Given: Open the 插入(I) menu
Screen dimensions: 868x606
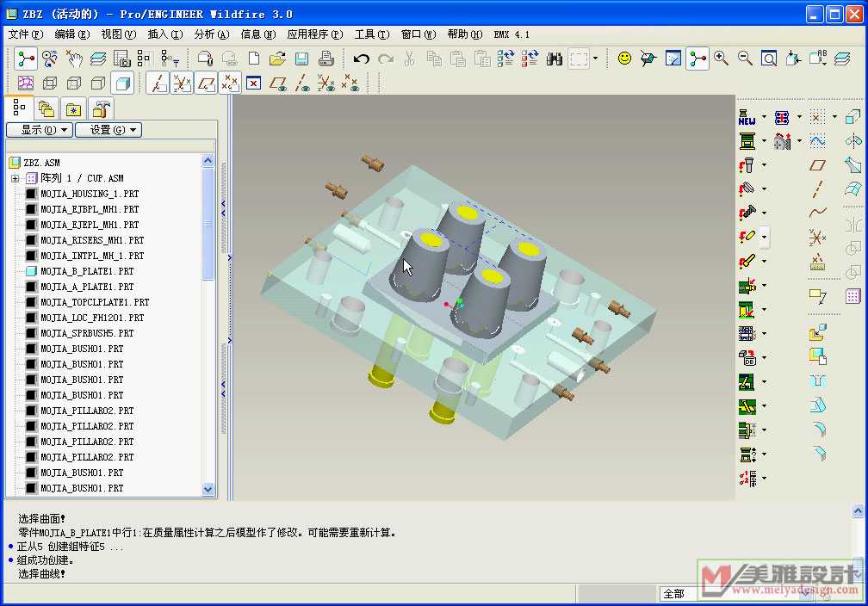Looking at the screenshot, I should click(x=165, y=34).
